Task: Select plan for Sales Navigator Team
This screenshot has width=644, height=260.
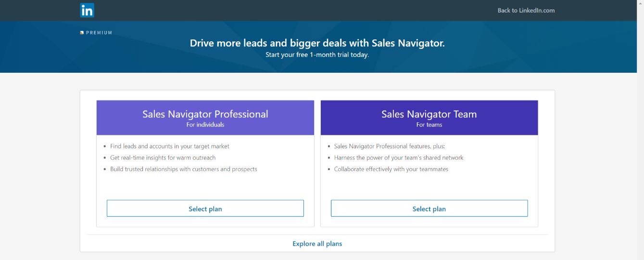Action: [429, 208]
